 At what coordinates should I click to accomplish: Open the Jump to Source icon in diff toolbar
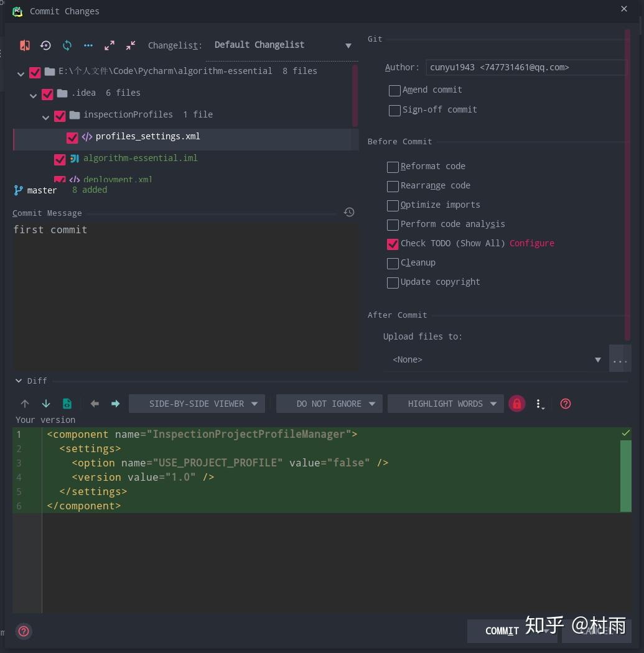tap(67, 403)
